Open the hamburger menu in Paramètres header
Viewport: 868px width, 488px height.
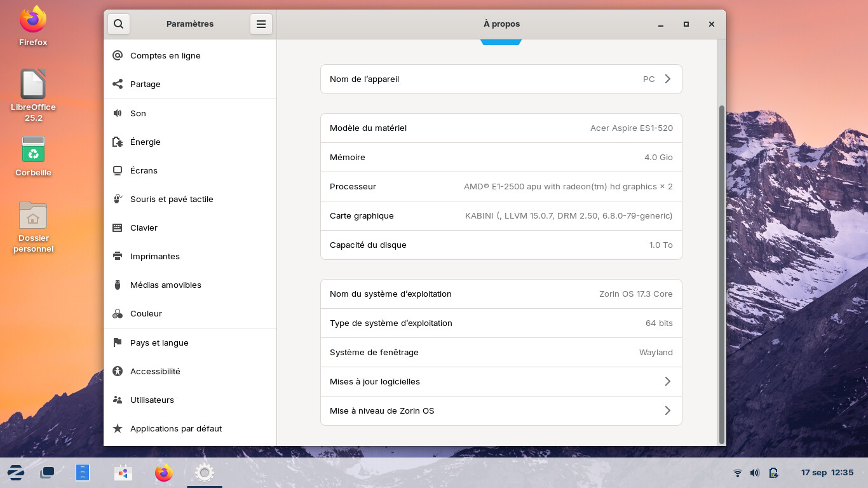(x=261, y=24)
